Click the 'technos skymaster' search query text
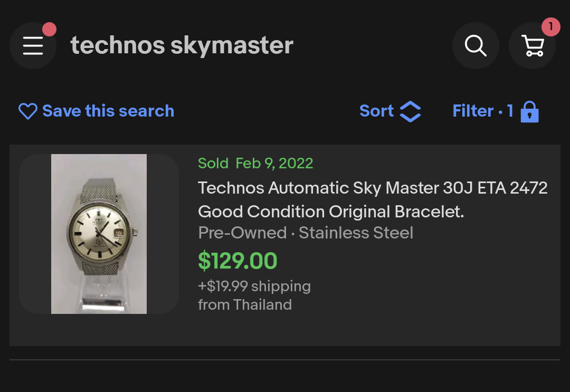Screen dimensions: 570x392 point(182,45)
